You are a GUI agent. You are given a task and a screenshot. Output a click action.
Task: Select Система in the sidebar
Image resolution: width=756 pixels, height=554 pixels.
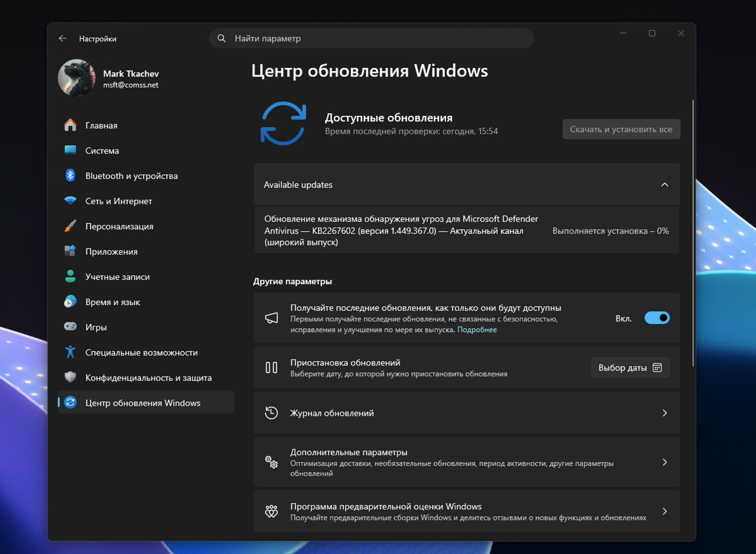click(102, 150)
